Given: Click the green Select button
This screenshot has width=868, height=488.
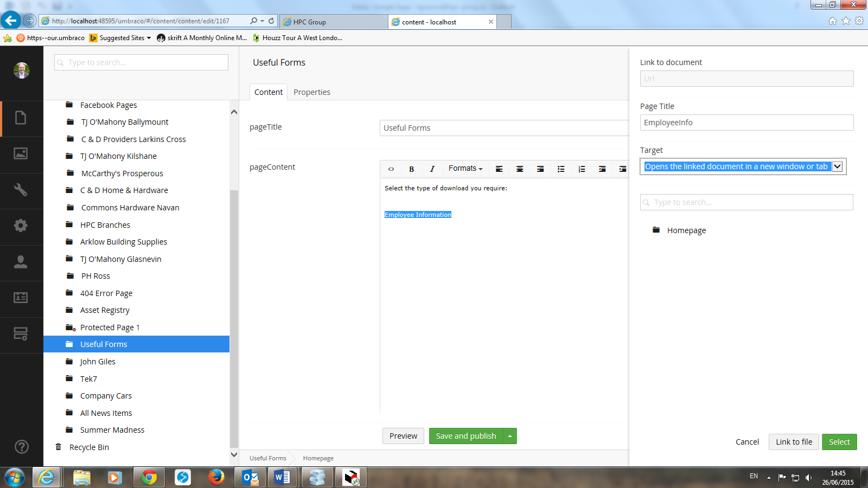Looking at the screenshot, I should pos(839,442).
